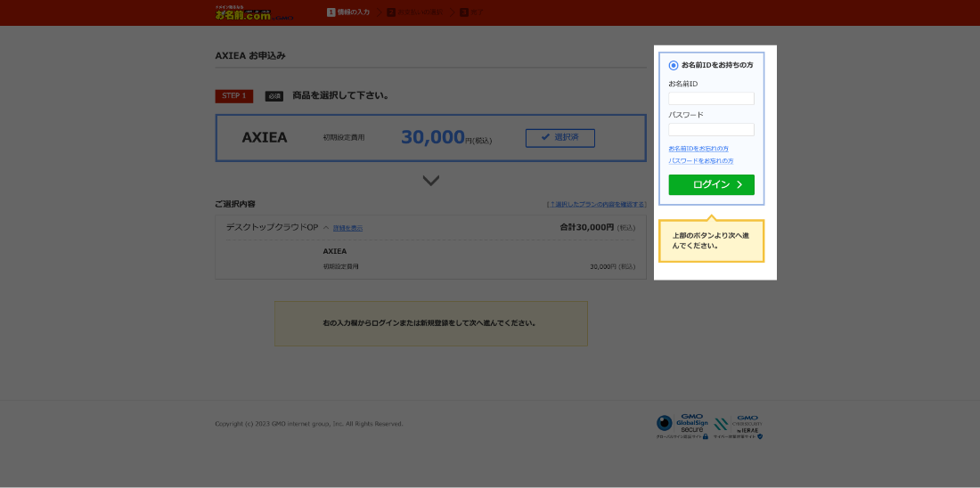Click step 3 完了 in header
The height and width of the screenshot is (488, 980).
(x=471, y=12)
